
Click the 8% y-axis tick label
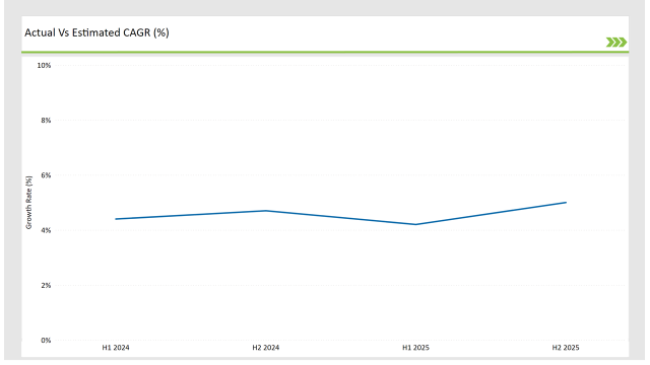(x=46, y=120)
